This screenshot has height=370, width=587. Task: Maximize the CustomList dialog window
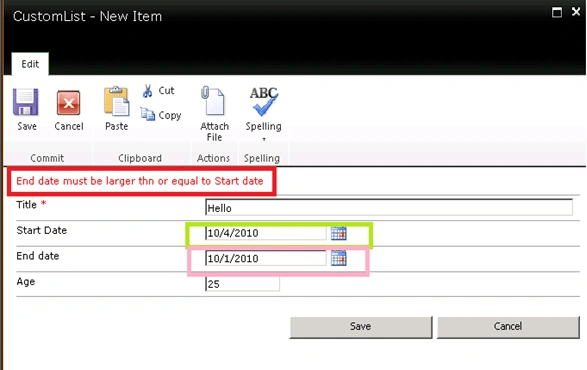557,12
